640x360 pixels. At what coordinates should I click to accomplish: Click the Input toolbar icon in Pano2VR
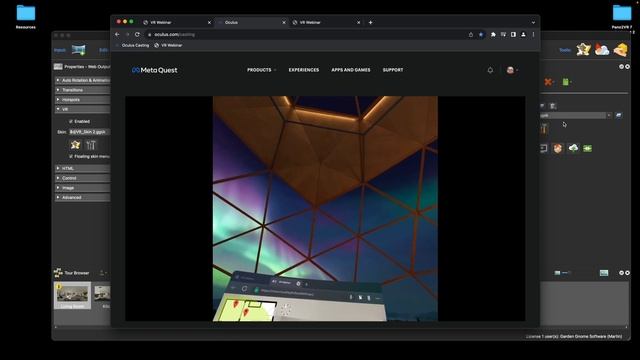coord(79,50)
